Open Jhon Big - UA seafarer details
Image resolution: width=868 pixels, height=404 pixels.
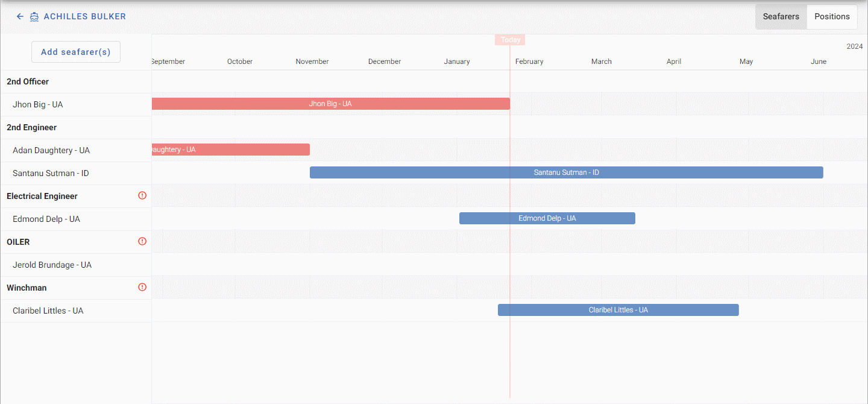pyautogui.click(x=37, y=104)
